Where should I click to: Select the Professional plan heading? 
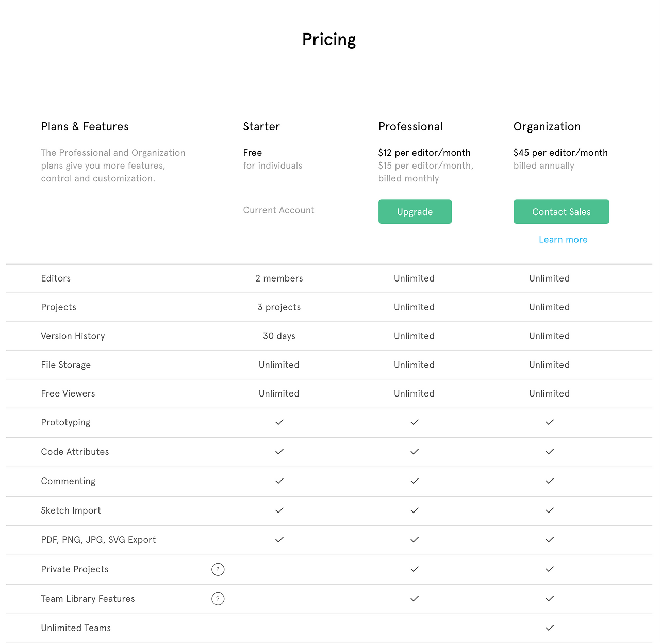410,127
